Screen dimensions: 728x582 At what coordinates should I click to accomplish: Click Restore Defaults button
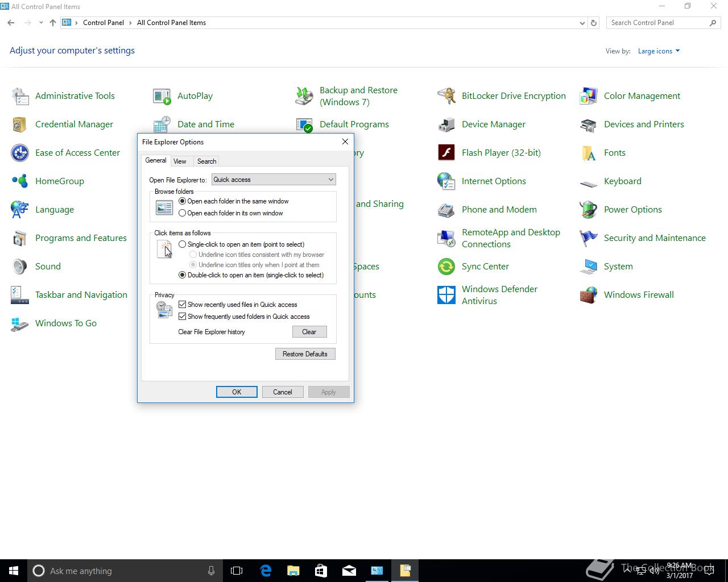tap(305, 354)
